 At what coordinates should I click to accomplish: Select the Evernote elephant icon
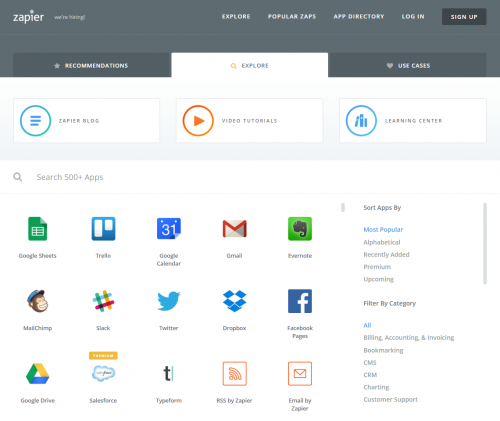pyautogui.click(x=300, y=229)
